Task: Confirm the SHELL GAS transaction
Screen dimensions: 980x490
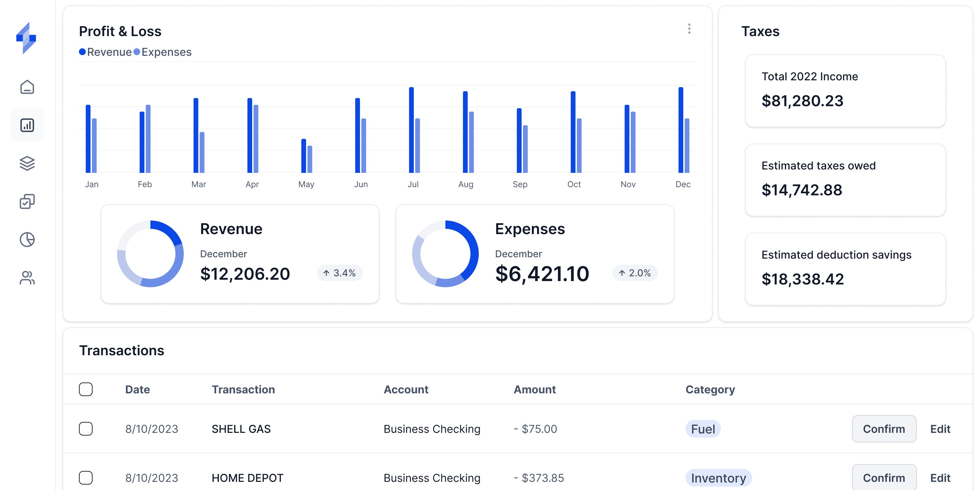Action: [x=884, y=429]
